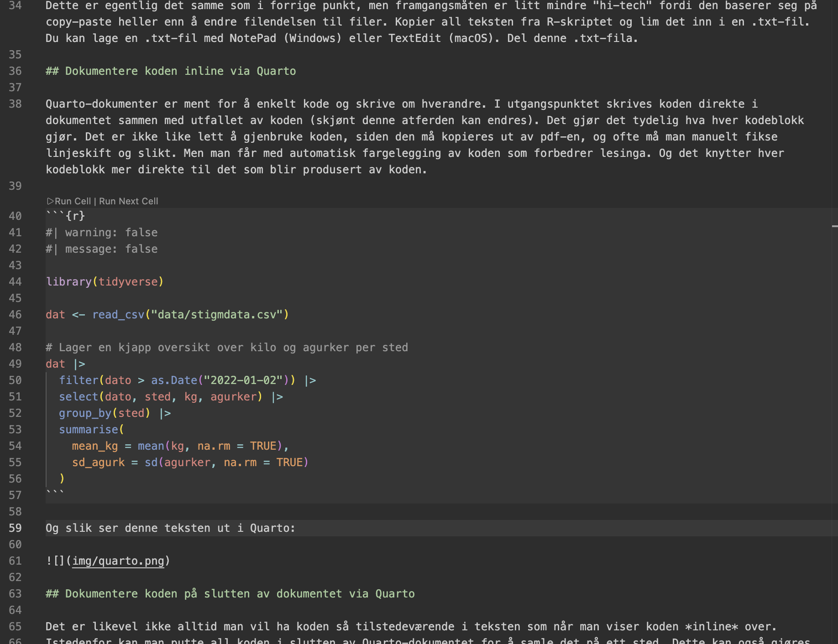Click line number 40 in the gutter

(15, 216)
